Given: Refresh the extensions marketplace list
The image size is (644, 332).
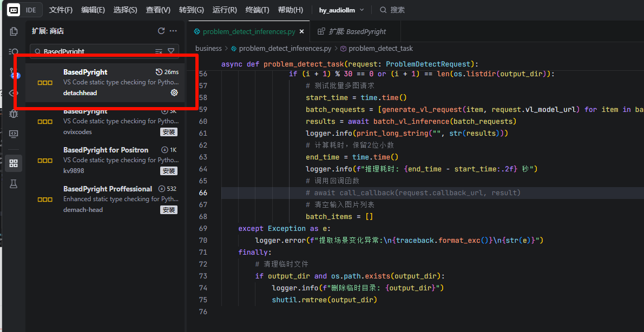Looking at the screenshot, I should pos(161,31).
